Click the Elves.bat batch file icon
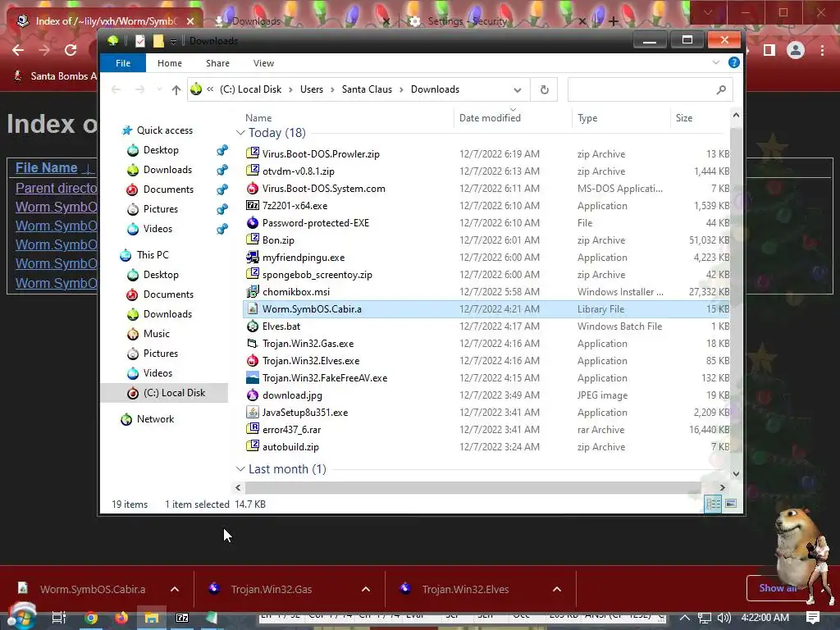The image size is (840, 630). coord(253,326)
